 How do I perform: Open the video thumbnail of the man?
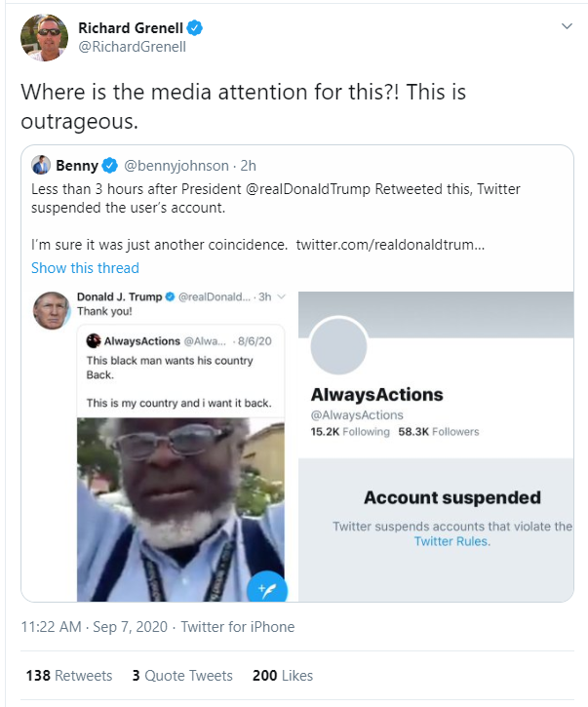(x=180, y=507)
